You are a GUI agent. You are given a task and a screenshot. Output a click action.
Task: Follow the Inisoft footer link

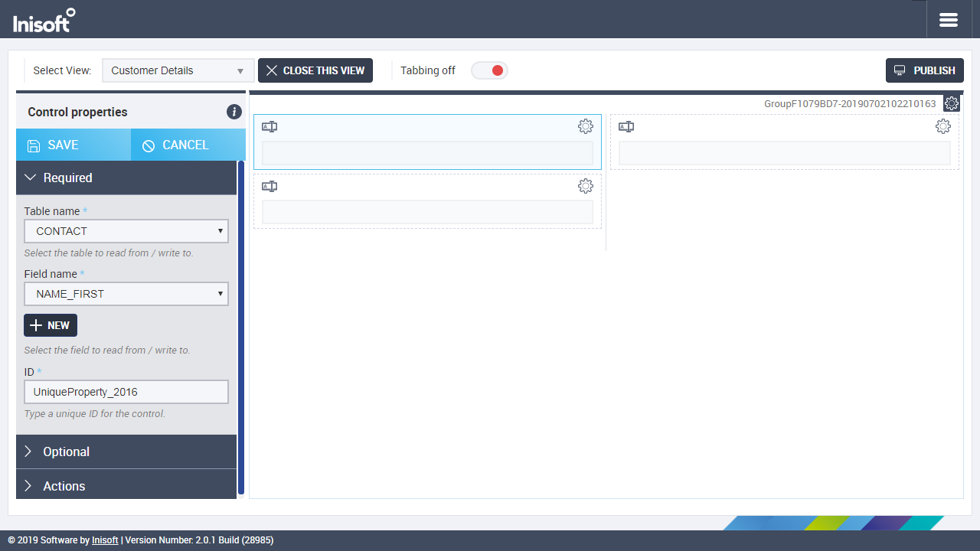pyautogui.click(x=105, y=540)
